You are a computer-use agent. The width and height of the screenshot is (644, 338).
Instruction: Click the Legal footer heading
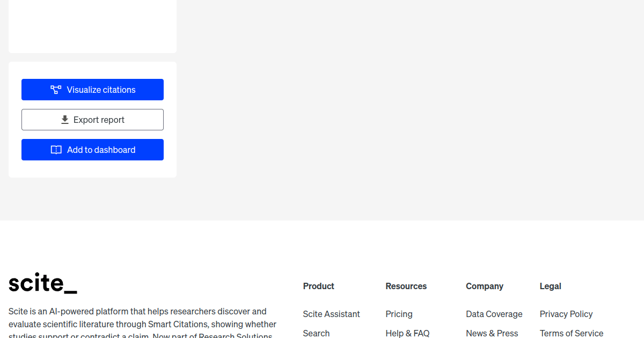[x=550, y=286]
